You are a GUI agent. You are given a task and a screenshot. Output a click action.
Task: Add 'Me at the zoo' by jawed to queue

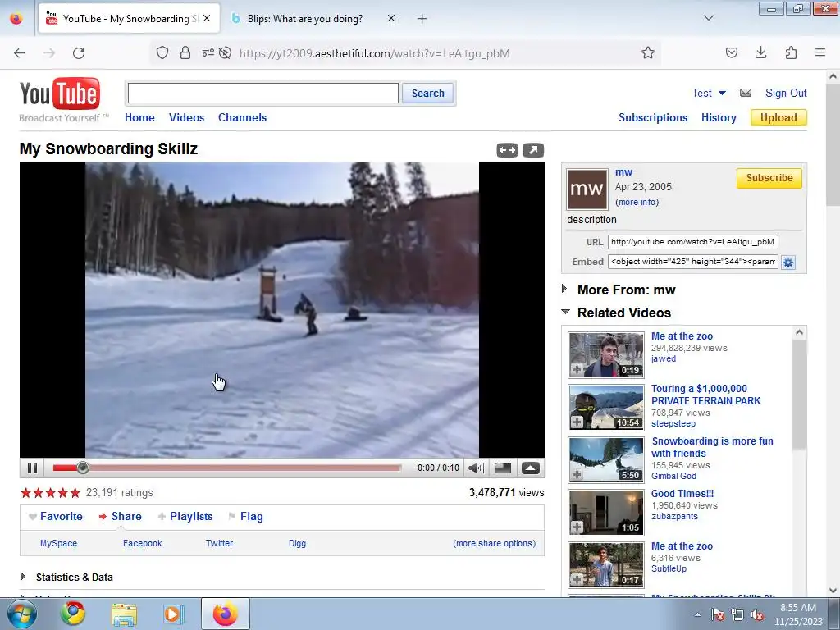point(577,370)
